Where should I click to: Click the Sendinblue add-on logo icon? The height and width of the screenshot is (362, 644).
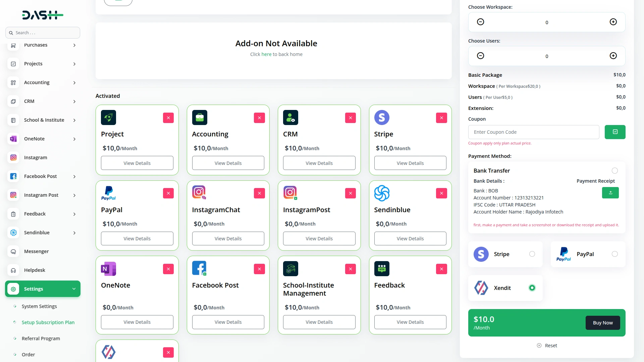[382, 193]
